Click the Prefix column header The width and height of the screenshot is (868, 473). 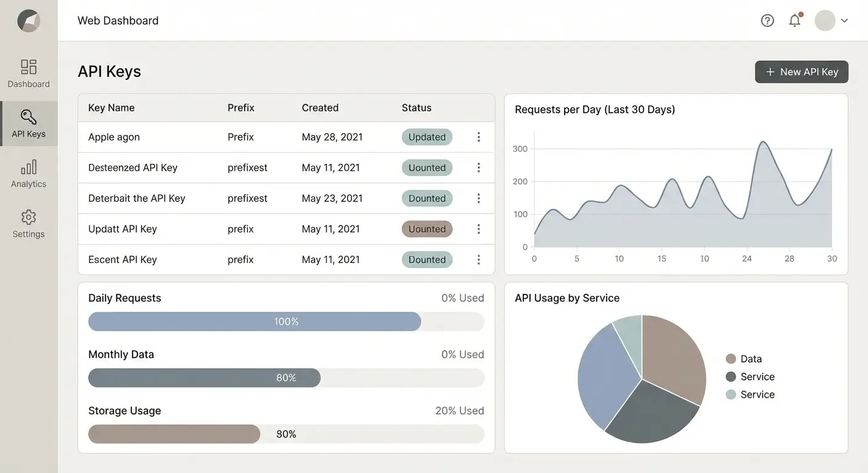pos(241,108)
